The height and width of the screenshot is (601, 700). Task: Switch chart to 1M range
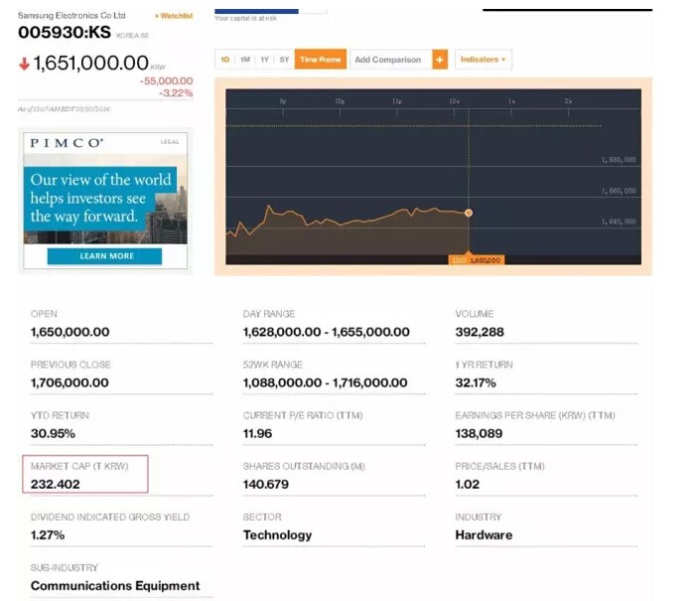245,60
